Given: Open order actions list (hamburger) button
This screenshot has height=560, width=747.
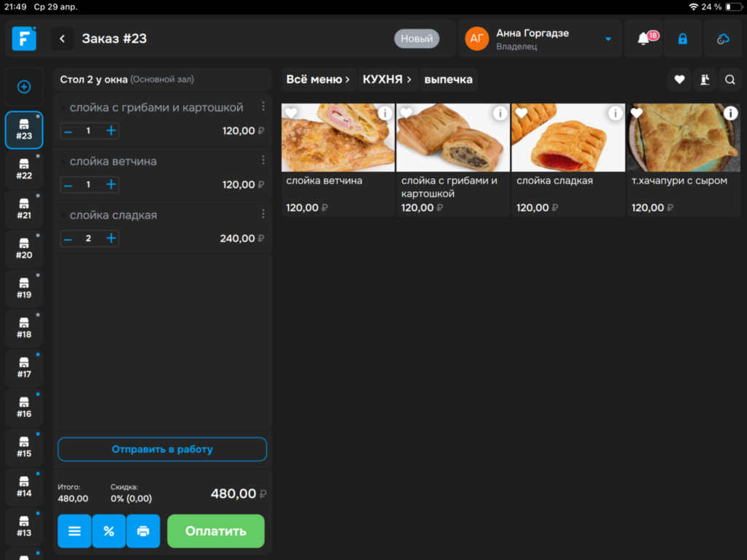Looking at the screenshot, I should click(74, 531).
